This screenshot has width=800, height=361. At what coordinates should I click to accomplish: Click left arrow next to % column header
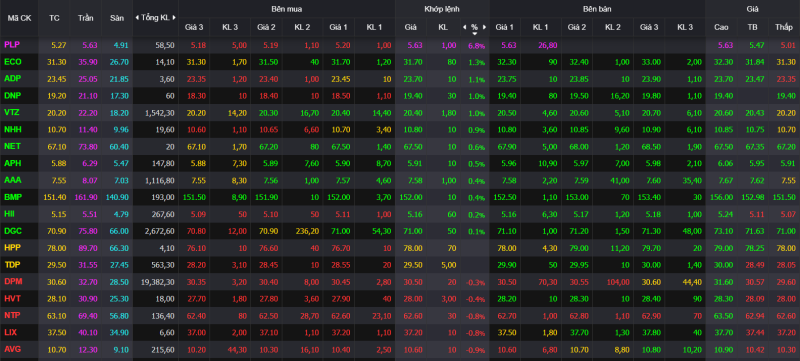click(464, 27)
